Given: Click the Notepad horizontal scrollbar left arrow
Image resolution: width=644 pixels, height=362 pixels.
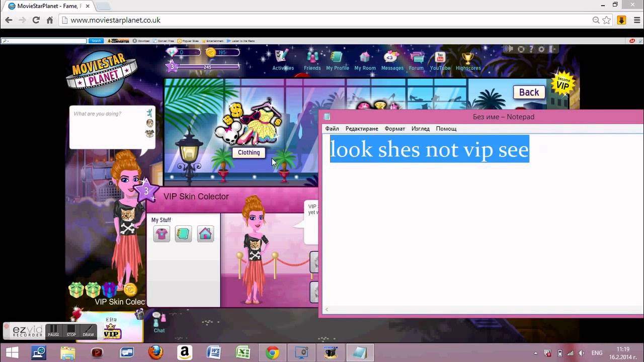Looking at the screenshot, I should [x=327, y=310].
